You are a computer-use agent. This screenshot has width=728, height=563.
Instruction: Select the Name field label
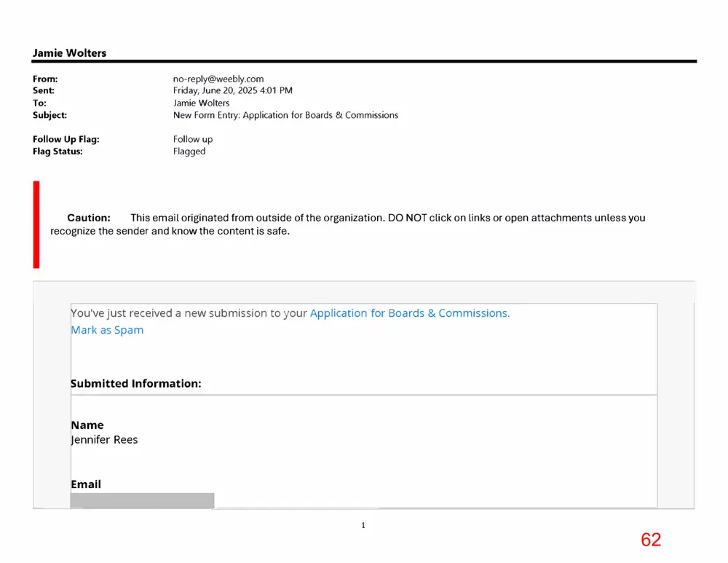tap(87, 425)
